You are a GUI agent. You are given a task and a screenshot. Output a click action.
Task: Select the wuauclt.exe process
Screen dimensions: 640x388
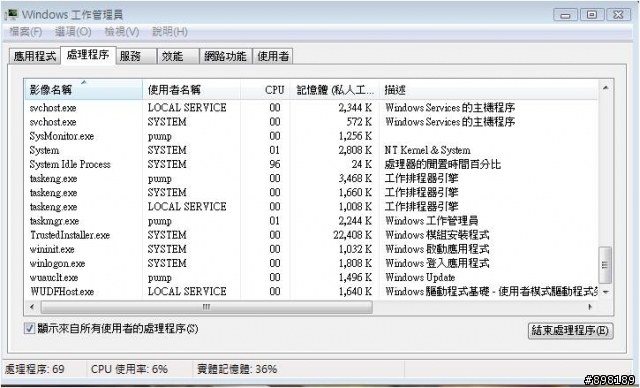click(x=311, y=277)
